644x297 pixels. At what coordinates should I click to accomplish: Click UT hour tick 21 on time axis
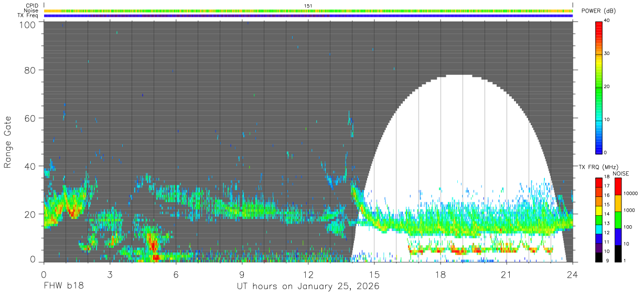[x=506, y=273]
